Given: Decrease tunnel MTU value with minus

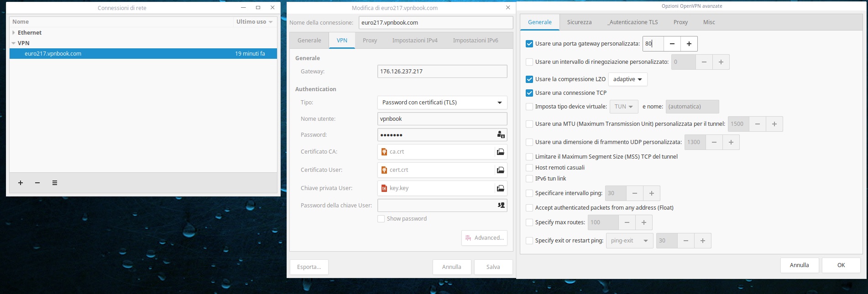Looking at the screenshot, I should [758, 124].
